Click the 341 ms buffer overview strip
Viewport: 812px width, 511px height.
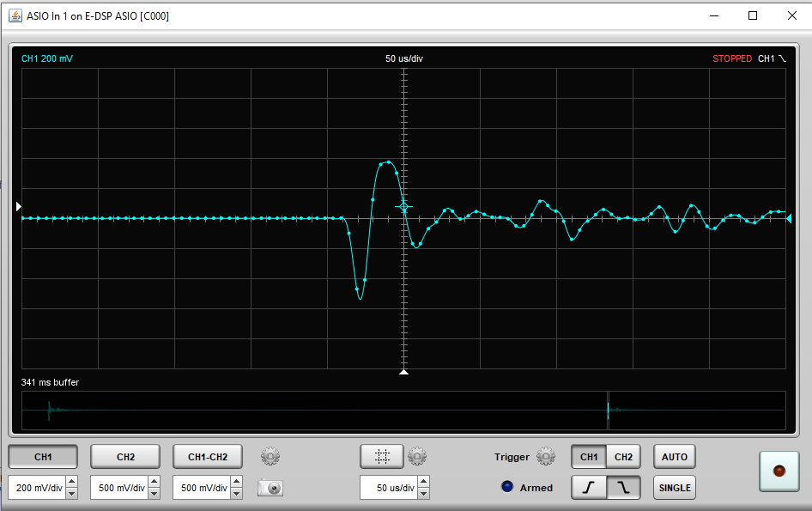point(403,410)
